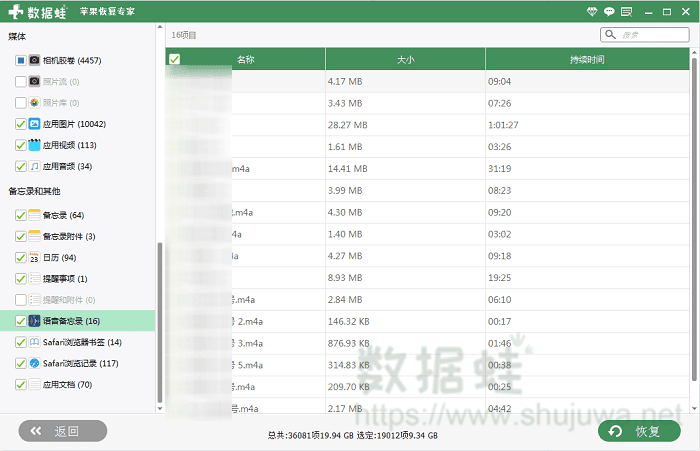Click the Safari compass icon for 浏览记录
The width and height of the screenshot is (700, 451).
coord(34,363)
